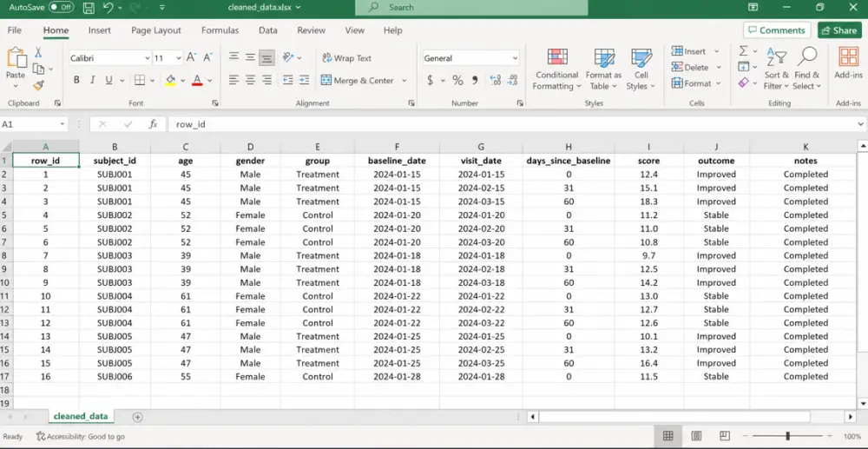Toggle Bottom Align button
Image resolution: width=868 pixels, height=449 pixels.
tap(266, 57)
